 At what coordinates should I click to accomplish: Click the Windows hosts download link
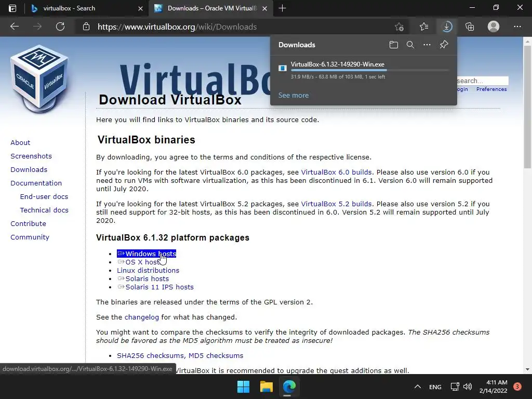[147, 254]
